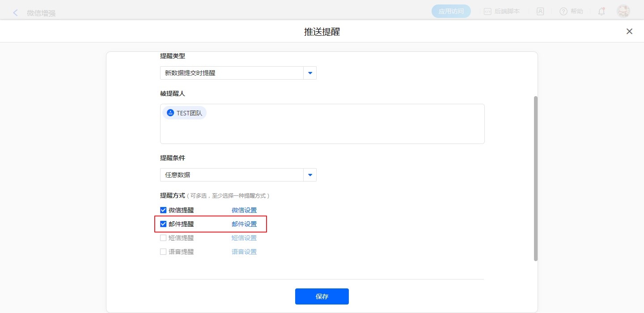This screenshot has height=313, width=644.
Task: Open the notification bell
Action: click(602, 12)
